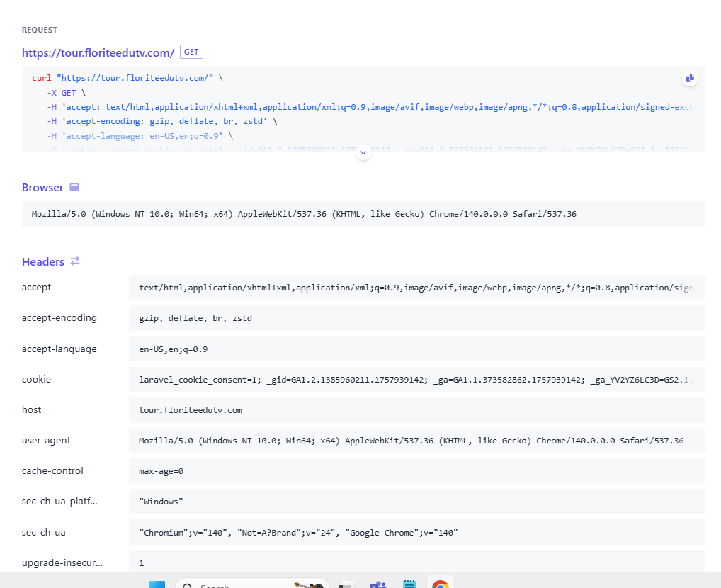Expand the truncated curl code block
Image resolution: width=721 pixels, height=588 pixels.
(363, 152)
